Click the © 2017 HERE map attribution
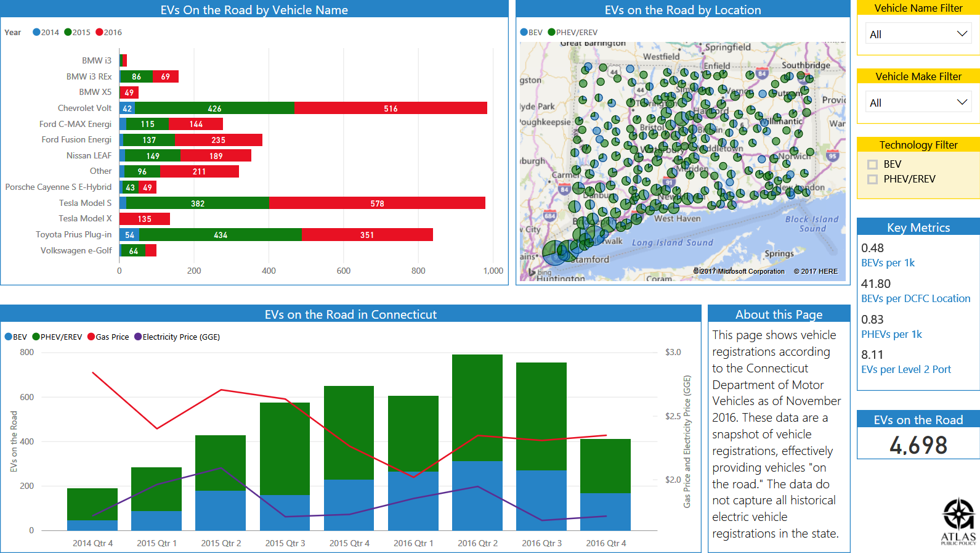Viewport: 980px width, 553px height. click(x=816, y=271)
